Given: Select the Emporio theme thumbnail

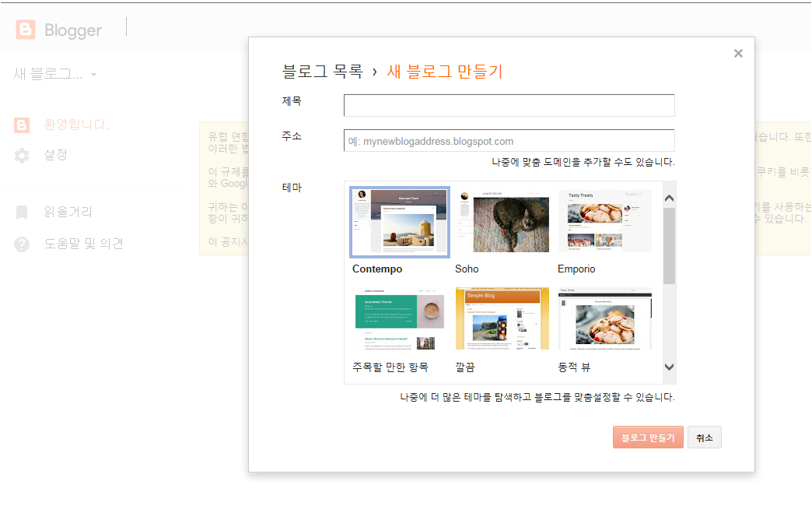Looking at the screenshot, I should tap(604, 221).
